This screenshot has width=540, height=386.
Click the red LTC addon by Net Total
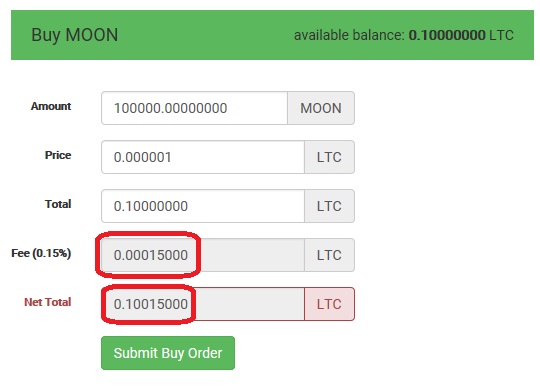click(329, 304)
